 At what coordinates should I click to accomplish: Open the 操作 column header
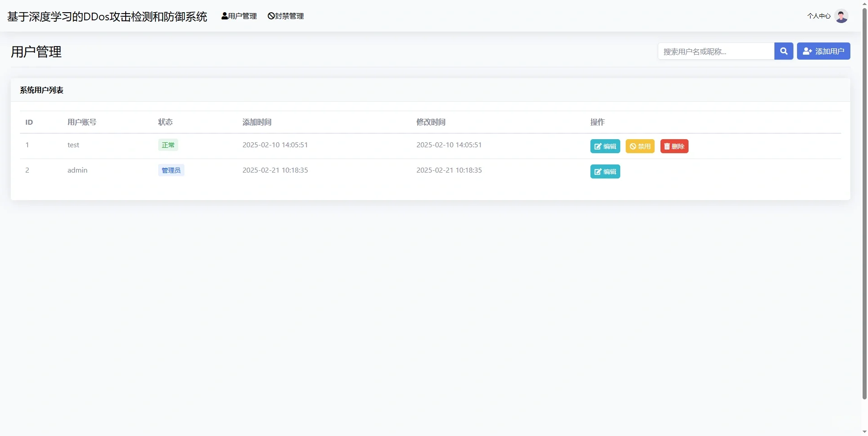(x=598, y=122)
